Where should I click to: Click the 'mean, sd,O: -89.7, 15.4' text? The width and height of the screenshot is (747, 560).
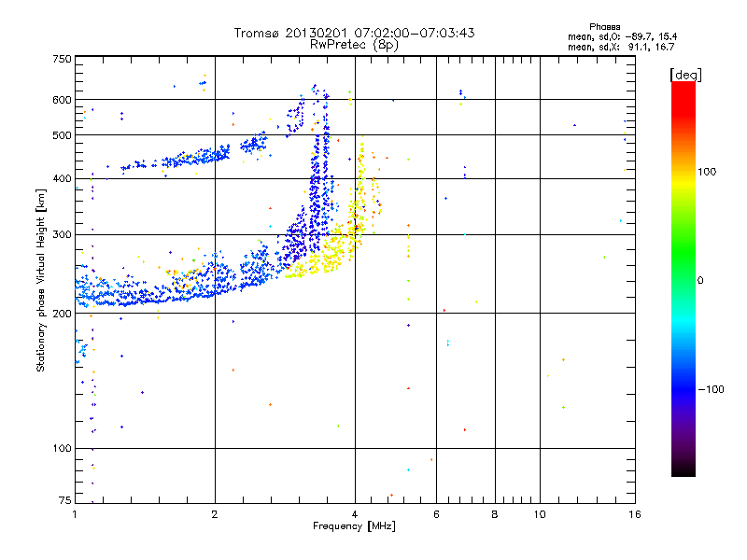coord(622,36)
